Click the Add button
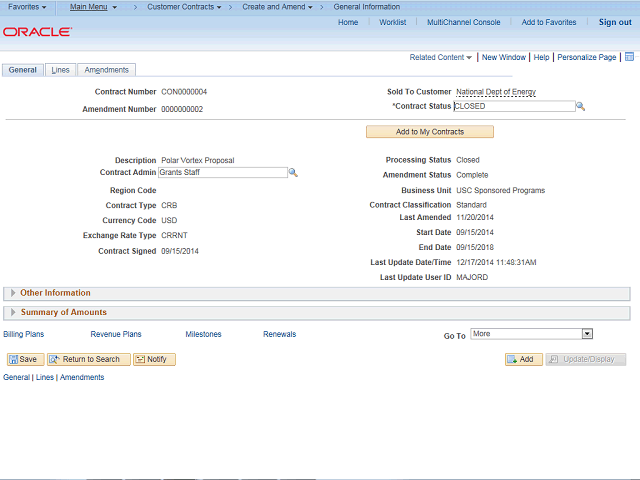640x480 pixels. click(524, 359)
